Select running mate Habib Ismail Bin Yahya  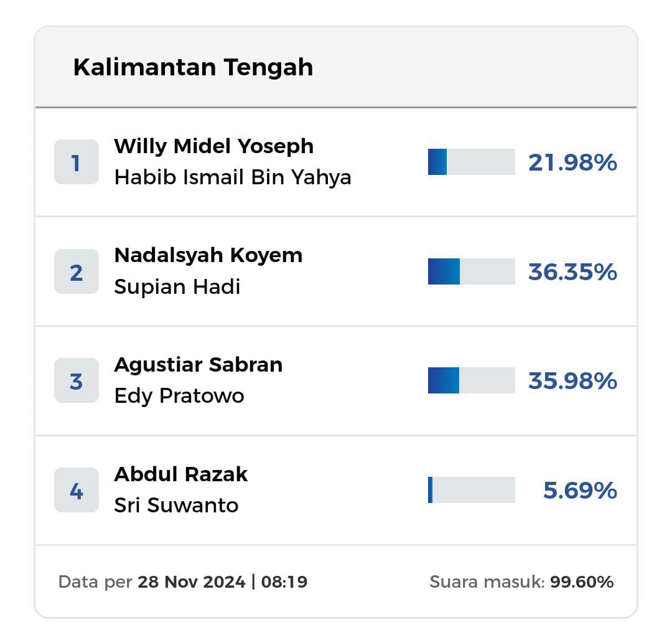coord(233,177)
